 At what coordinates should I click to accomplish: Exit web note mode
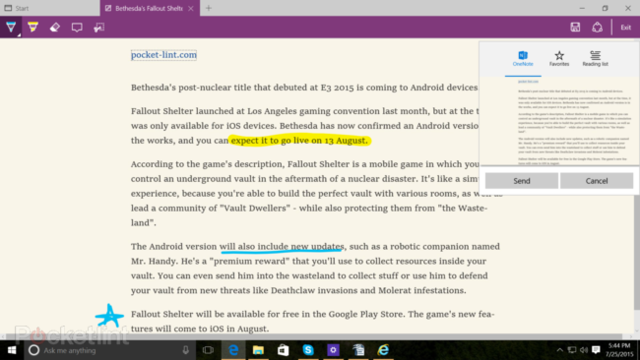pyautogui.click(x=626, y=27)
